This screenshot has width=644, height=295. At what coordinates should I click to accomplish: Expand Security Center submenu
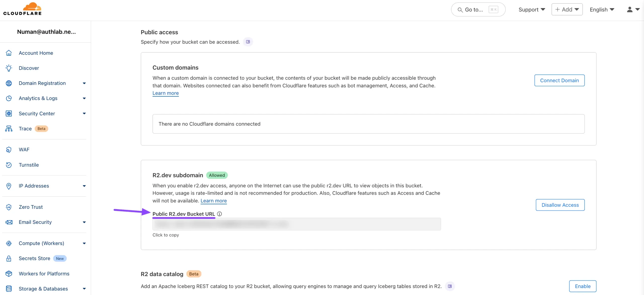[x=84, y=113]
